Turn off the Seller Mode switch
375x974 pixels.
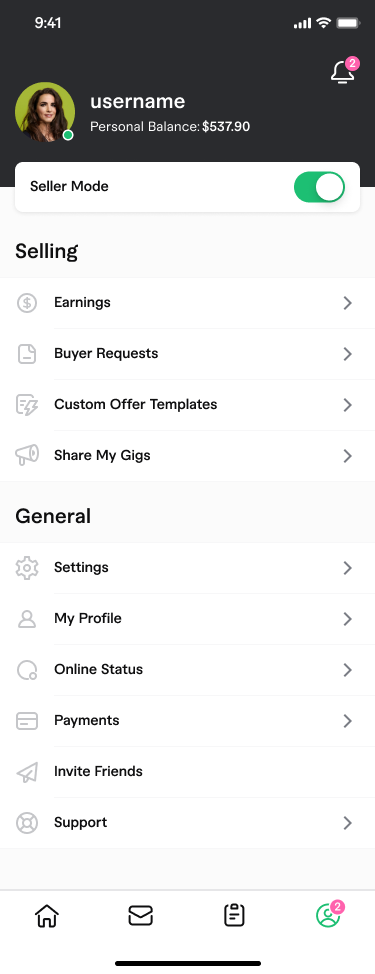tap(319, 187)
